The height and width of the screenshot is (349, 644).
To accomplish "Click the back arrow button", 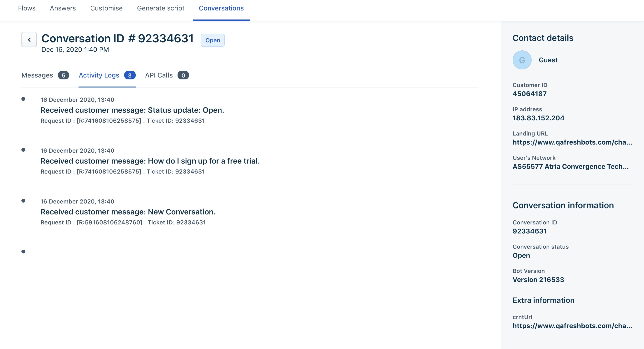I will pyautogui.click(x=29, y=39).
